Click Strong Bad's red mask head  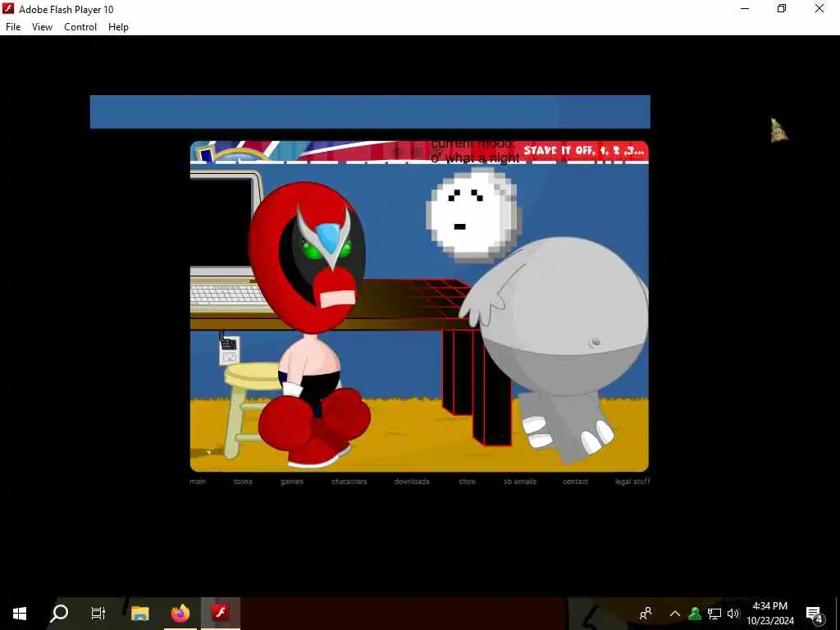(x=308, y=257)
